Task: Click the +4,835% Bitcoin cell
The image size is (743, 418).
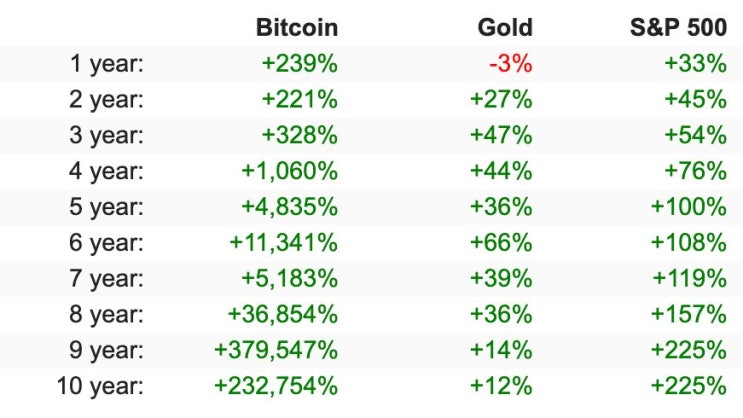Action: tap(290, 207)
